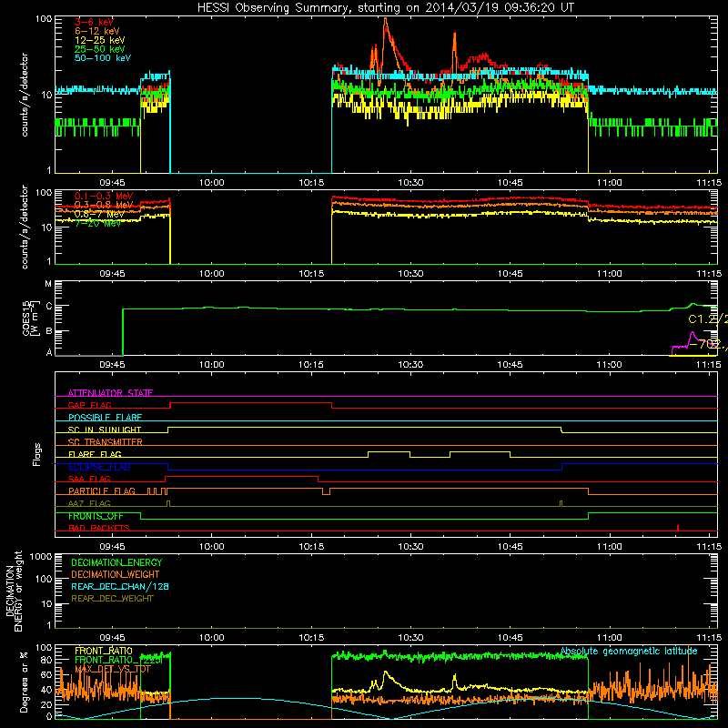Click the M class tick on the GOES axis
The height and width of the screenshot is (728, 728).
pyautogui.click(x=48, y=283)
